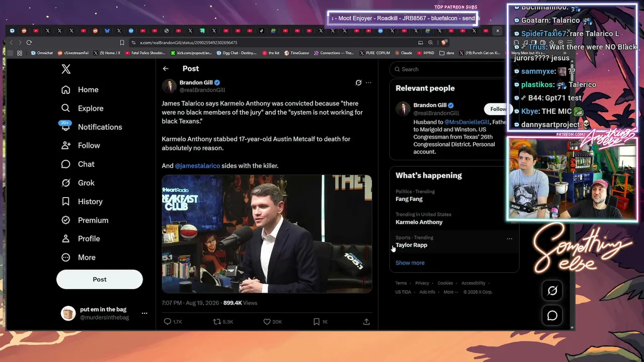The height and width of the screenshot is (362, 644).
Task: Click the floating chat bubble button
Action: tap(552, 315)
